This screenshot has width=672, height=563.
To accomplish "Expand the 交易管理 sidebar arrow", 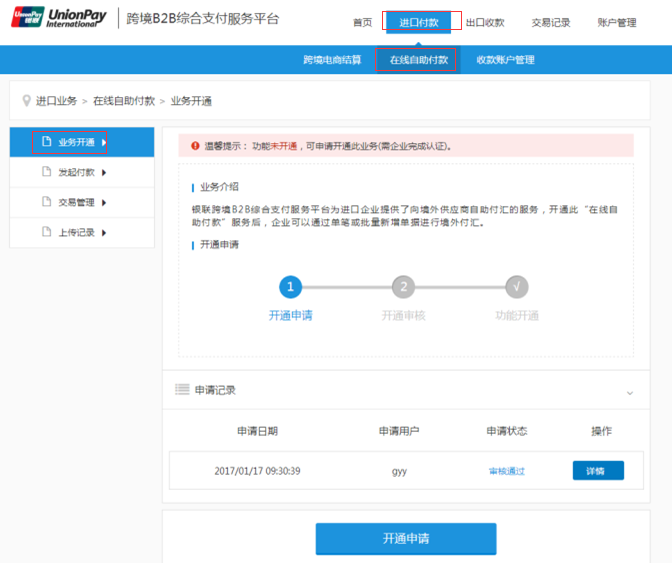I will [103, 202].
